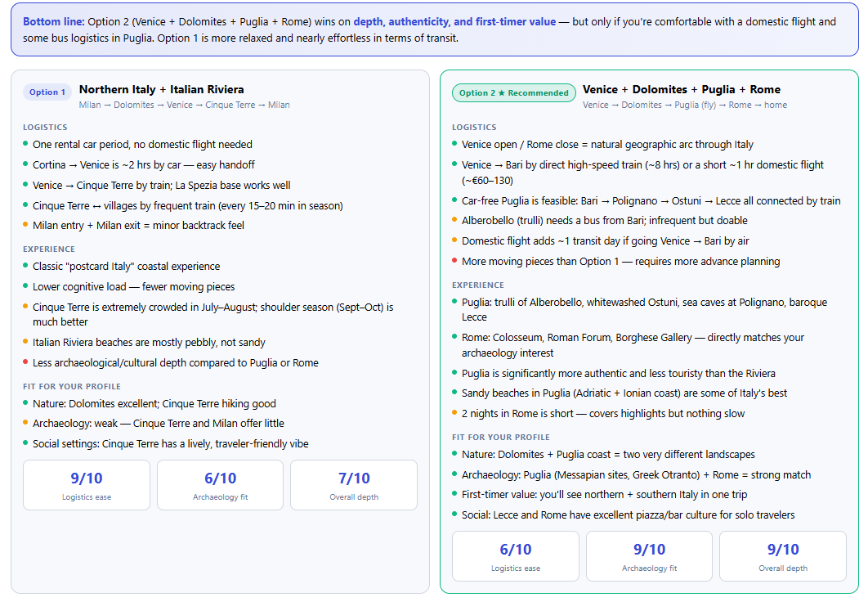Click orange bullet beside Alberobello bus item
Image resolution: width=868 pixels, height=602 pixels.
tap(454, 220)
